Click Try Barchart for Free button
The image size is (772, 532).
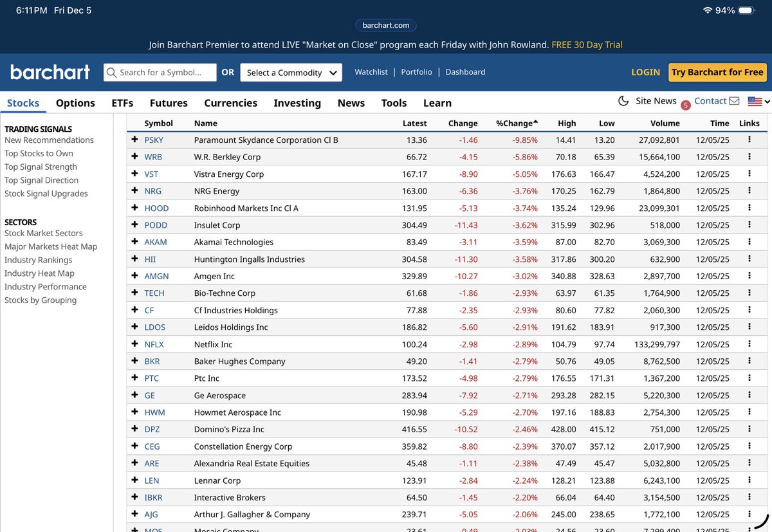click(x=717, y=72)
